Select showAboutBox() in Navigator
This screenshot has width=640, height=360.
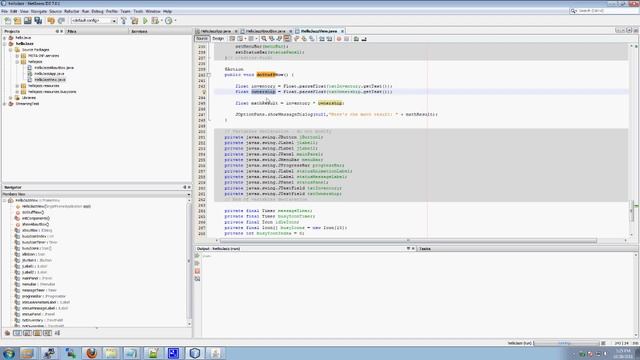36,224
